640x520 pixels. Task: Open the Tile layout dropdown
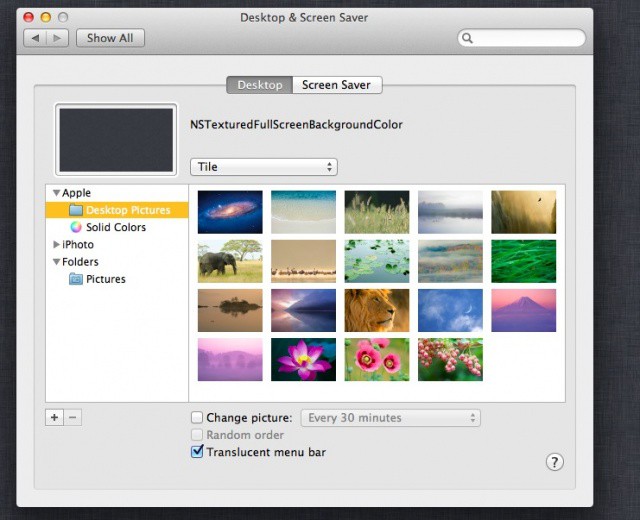tap(264, 167)
